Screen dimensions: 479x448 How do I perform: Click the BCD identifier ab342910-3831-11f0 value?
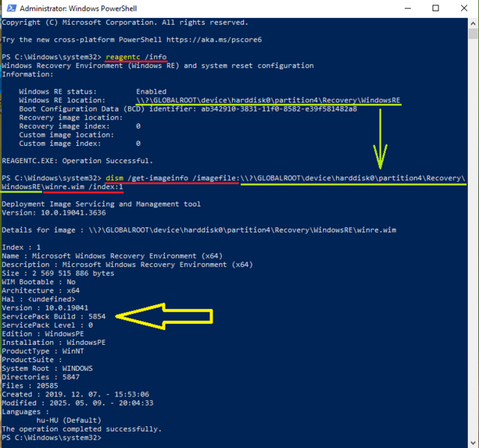click(278, 109)
